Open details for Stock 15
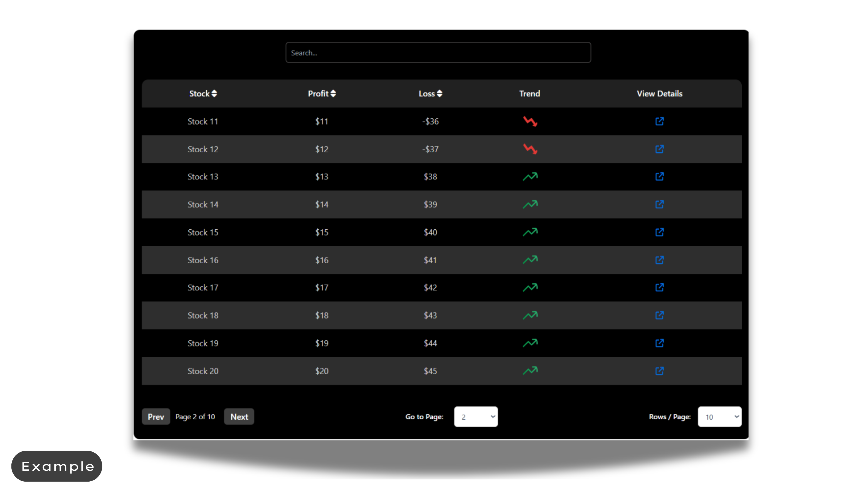The width and height of the screenshot is (868, 488). pyautogui.click(x=659, y=232)
